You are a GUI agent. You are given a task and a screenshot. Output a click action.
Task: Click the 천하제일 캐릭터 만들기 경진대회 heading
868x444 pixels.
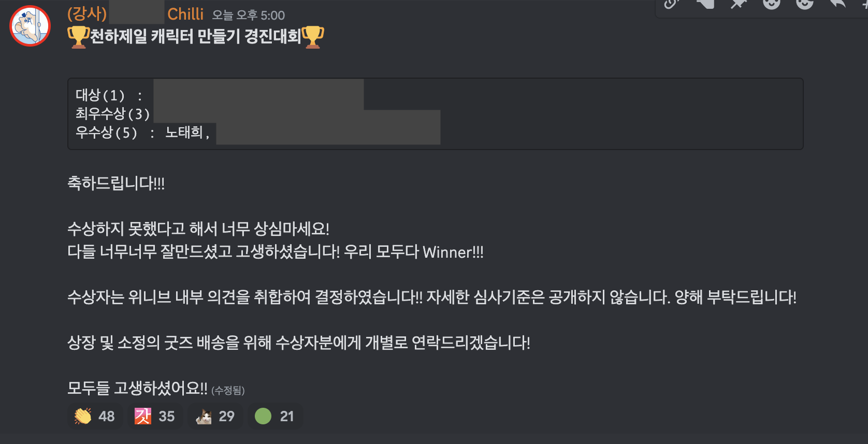196,36
